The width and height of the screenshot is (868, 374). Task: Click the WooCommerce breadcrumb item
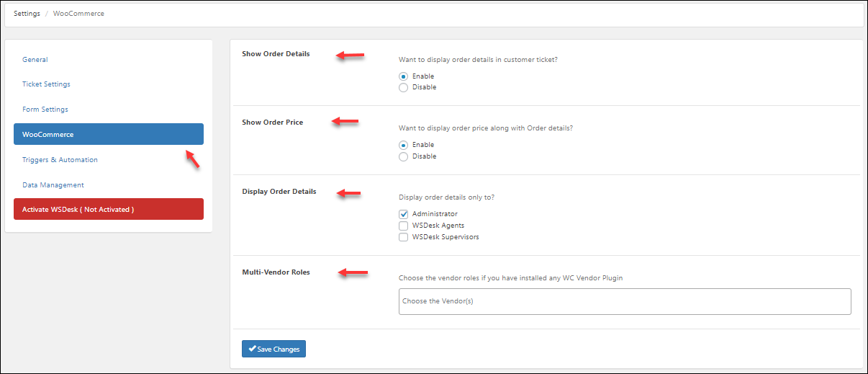point(78,14)
